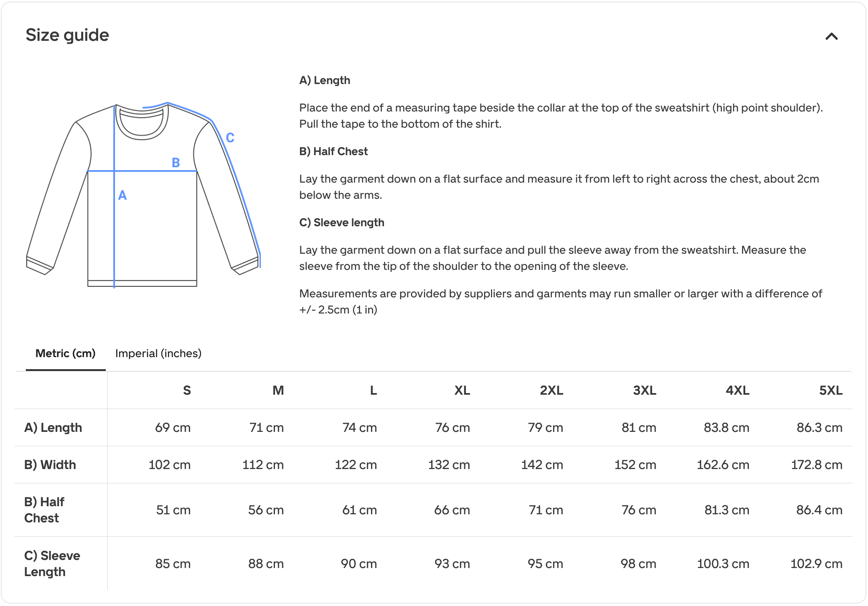Click the 102.9 cm sleeve length cell
This screenshot has height=606, width=868.
pos(816,564)
